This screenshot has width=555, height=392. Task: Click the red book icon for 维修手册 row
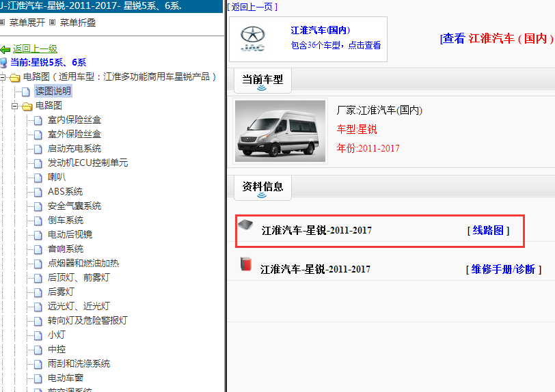(x=246, y=264)
